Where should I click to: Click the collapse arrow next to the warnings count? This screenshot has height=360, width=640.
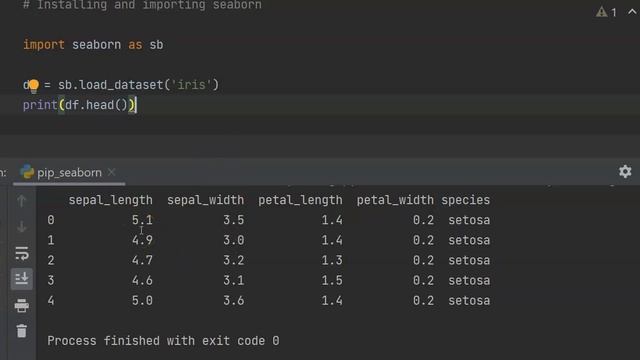[x=632, y=12]
